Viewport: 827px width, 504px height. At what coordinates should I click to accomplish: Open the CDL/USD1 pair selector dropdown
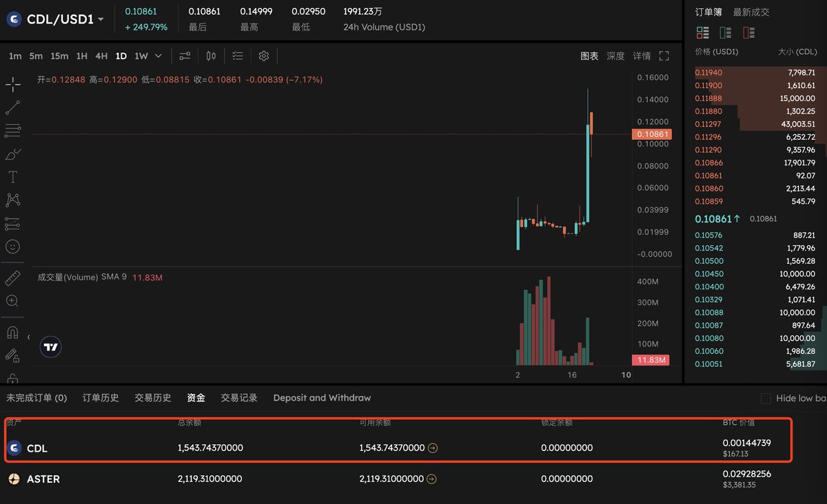click(101, 19)
